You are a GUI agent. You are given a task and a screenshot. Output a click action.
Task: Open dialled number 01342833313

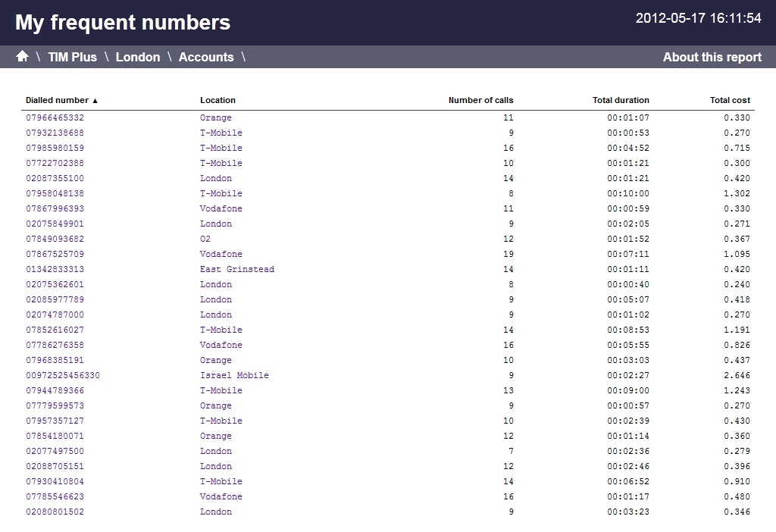pos(55,269)
